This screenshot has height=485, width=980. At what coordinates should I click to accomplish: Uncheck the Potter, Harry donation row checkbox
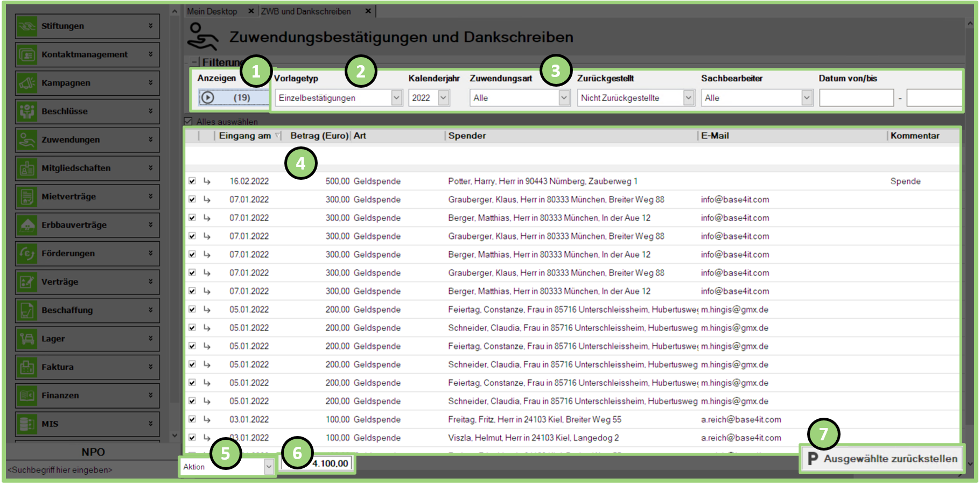click(x=192, y=181)
